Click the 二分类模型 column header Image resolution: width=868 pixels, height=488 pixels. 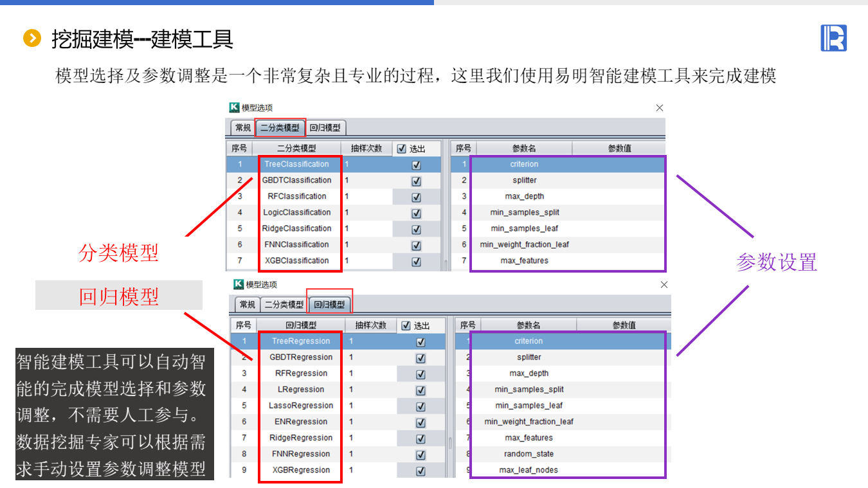(x=296, y=149)
